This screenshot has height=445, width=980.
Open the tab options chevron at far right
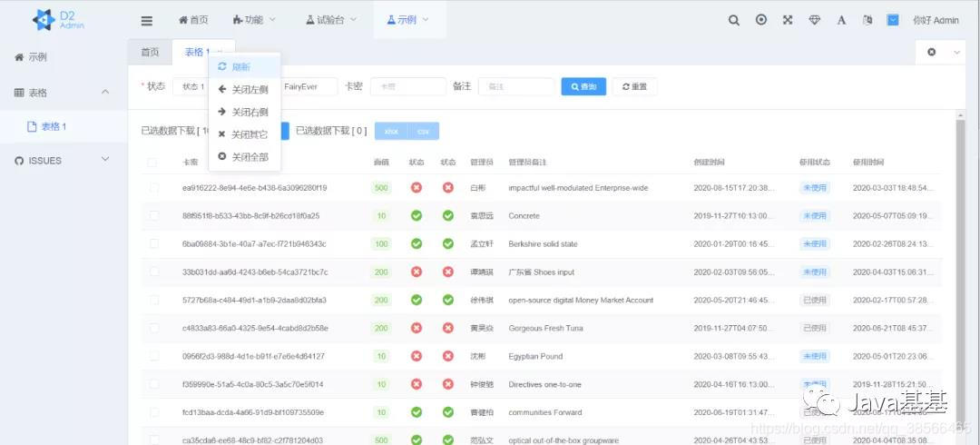[x=956, y=52]
